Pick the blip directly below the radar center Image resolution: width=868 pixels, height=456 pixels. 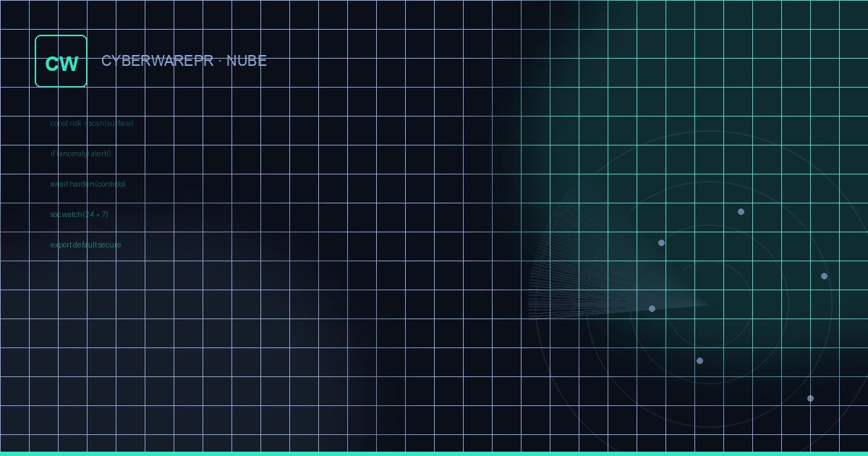[x=699, y=360]
